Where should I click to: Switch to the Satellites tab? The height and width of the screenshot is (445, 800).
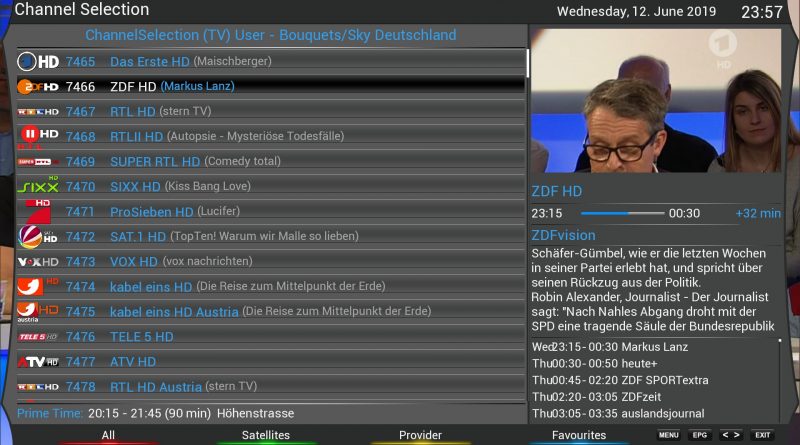click(x=265, y=435)
